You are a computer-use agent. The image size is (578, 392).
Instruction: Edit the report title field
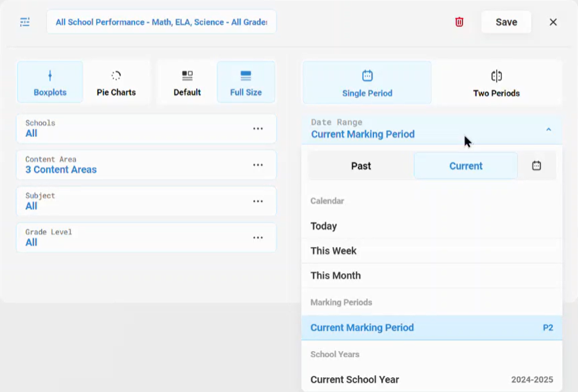point(162,22)
